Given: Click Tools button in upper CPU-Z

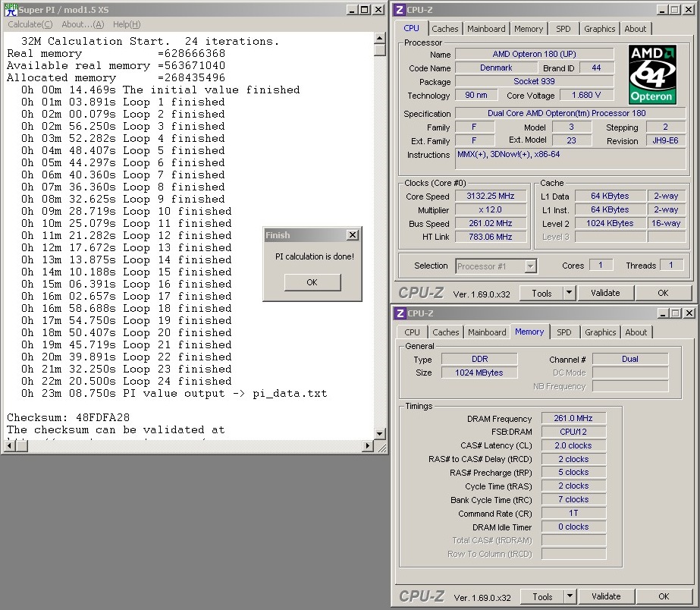Looking at the screenshot, I should click(541, 294).
